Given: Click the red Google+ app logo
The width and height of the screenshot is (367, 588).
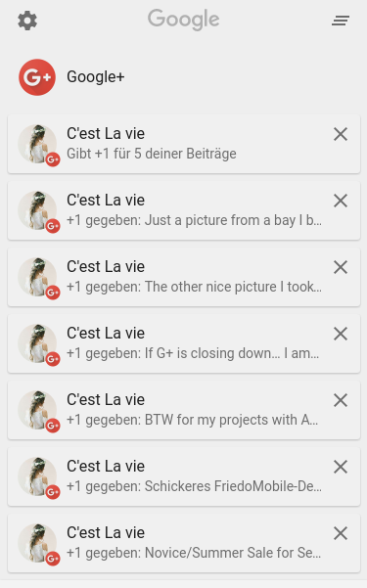Looking at the screenshot, I should tap(37, 77).
